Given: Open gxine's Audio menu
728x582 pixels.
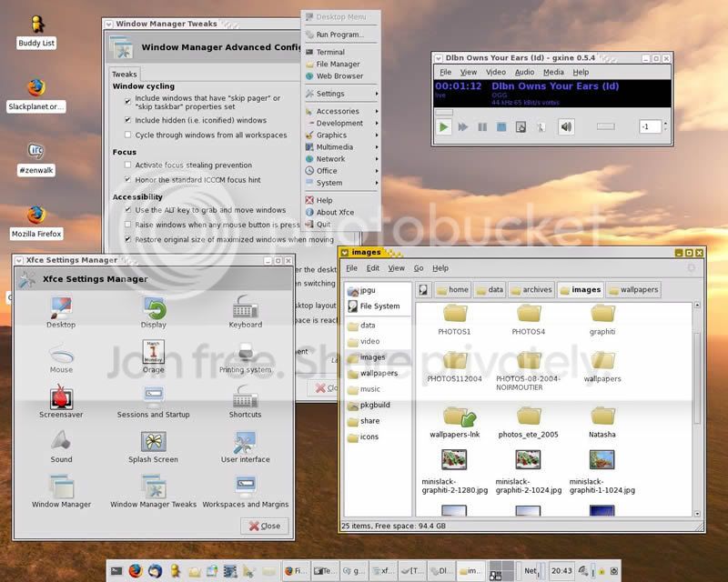Looking at the screenshot, I should pyautogui.click(x=524, y=72).
